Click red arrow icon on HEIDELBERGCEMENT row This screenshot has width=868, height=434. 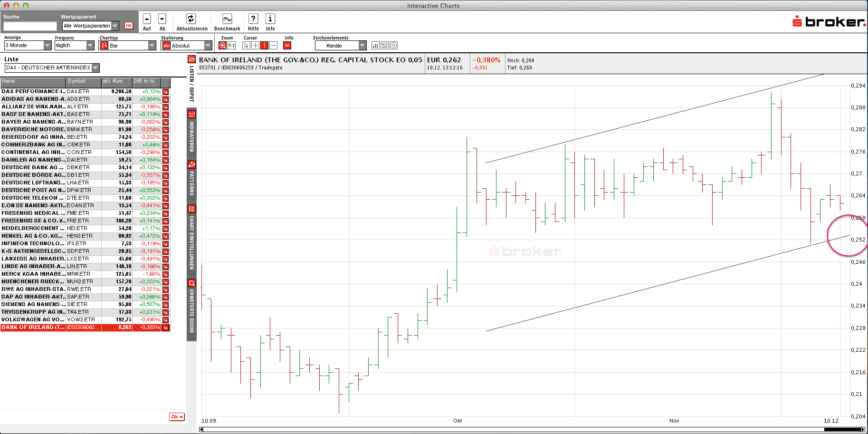coord(165,229)
